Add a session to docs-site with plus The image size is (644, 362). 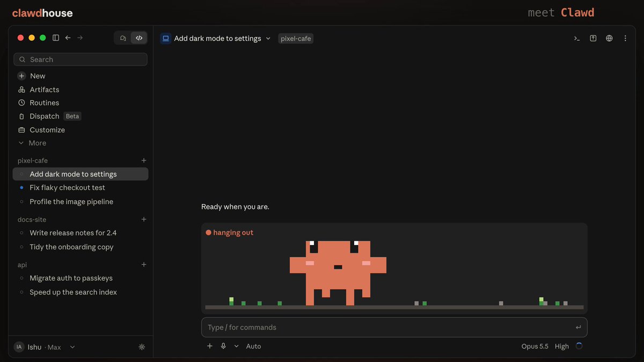[x=144, y=219]
